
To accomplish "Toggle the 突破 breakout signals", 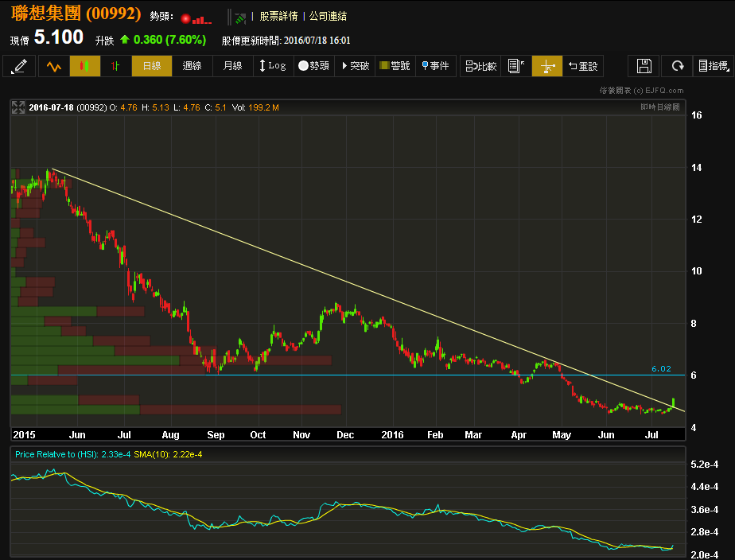I will (x=355, y=66).
